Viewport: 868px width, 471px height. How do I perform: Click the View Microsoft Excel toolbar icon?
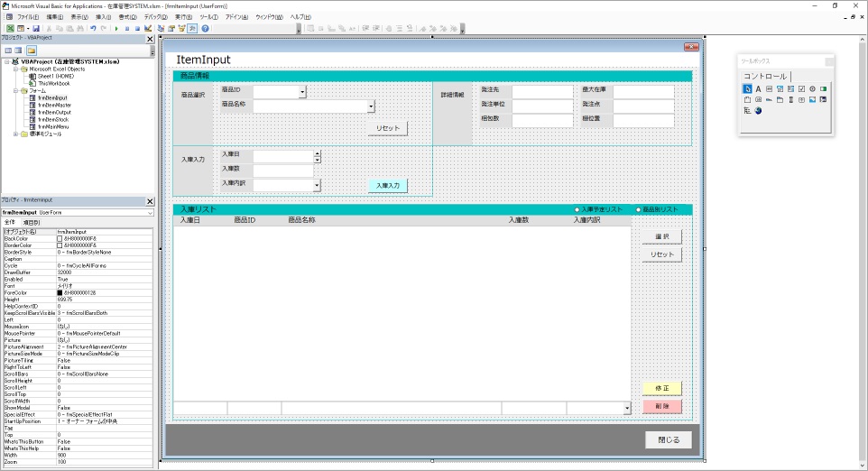pyautogui.click(x=10, y=28)
